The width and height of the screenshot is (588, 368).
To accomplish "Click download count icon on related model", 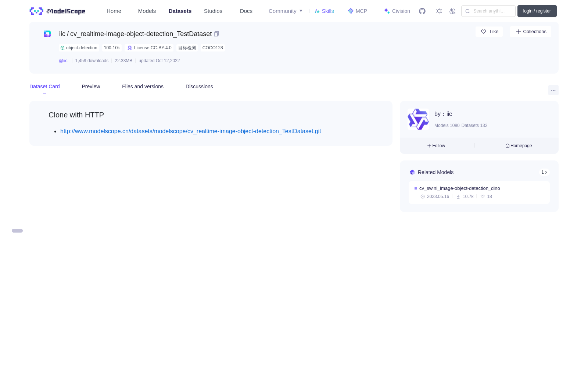I will tap(458, 197).
